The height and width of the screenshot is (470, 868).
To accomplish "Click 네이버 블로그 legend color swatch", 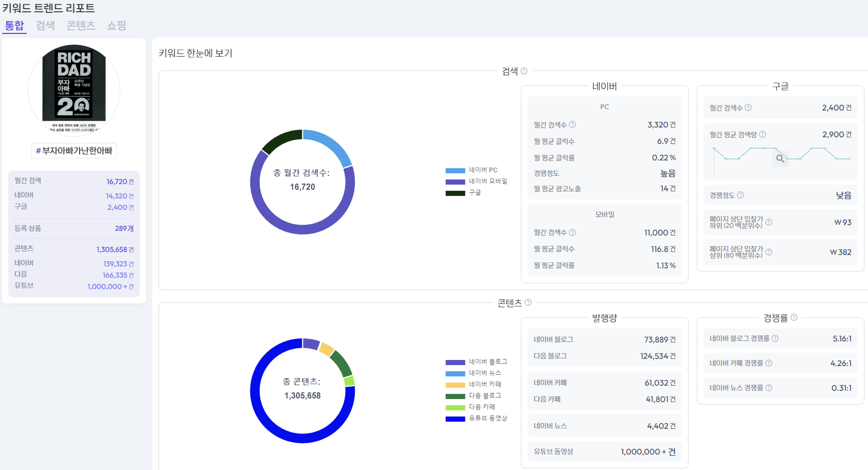I will (455, 362).
